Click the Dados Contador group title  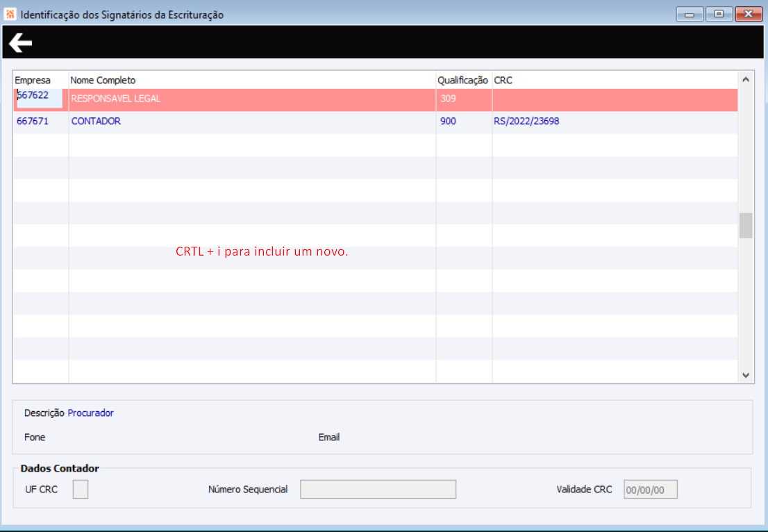[x=60, y=468]
